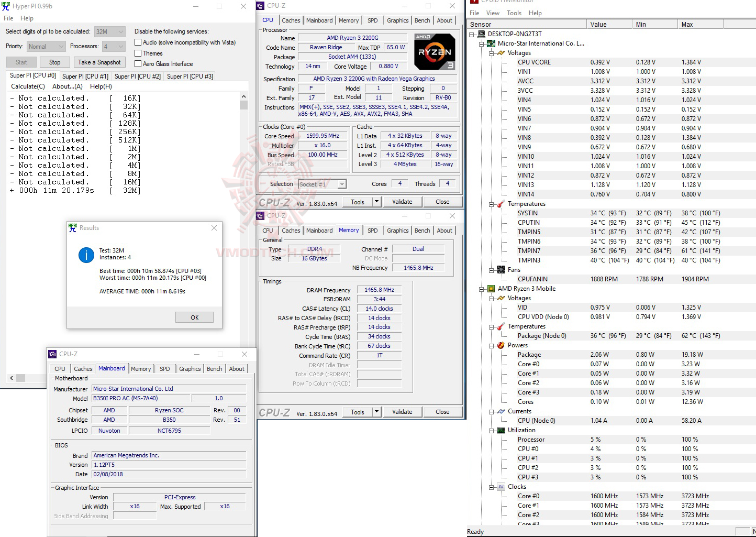The image size is (756, 537).
Task: Open the View menu in HWMonitor
Action: click(x=493, y=13)
